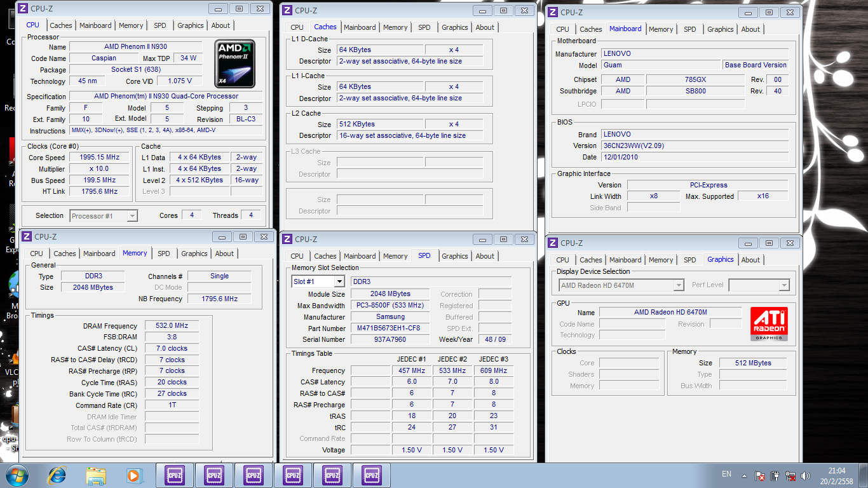Open the taskbar clock showing 21:04
Image resolution: width=868 pixels, height=488 pixels.
click(x=837, y=476)
